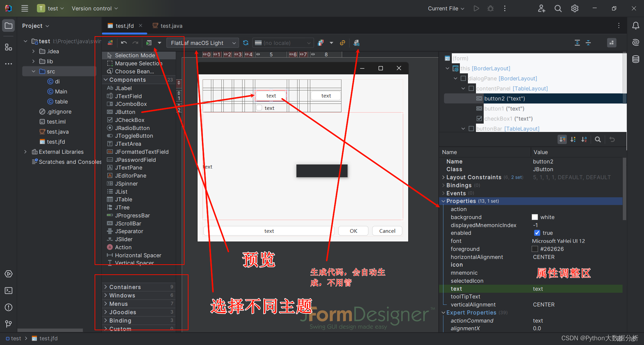Click the Generate Java code icon
This screenshot has height=345, width=644.
[356, 43]
